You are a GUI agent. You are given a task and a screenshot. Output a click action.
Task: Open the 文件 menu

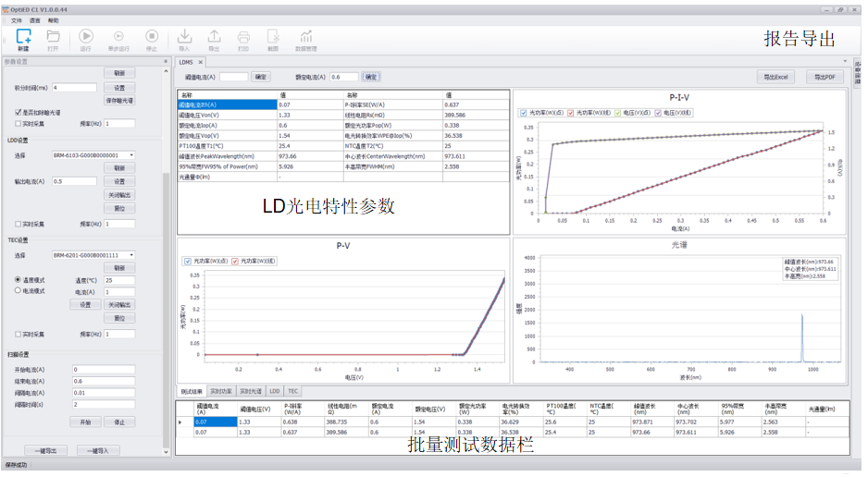point(17,19)
